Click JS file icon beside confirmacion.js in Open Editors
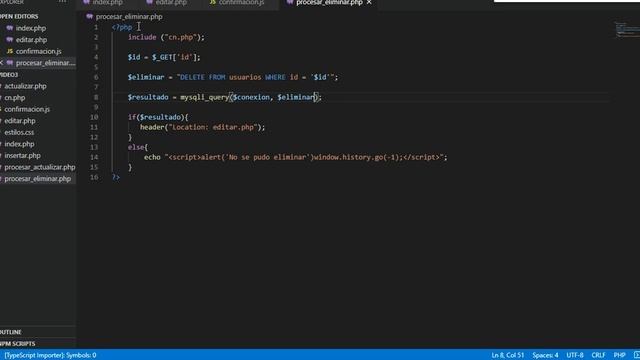Image resolution: width=640 pixels, height=360 pixels. point(10,51)
